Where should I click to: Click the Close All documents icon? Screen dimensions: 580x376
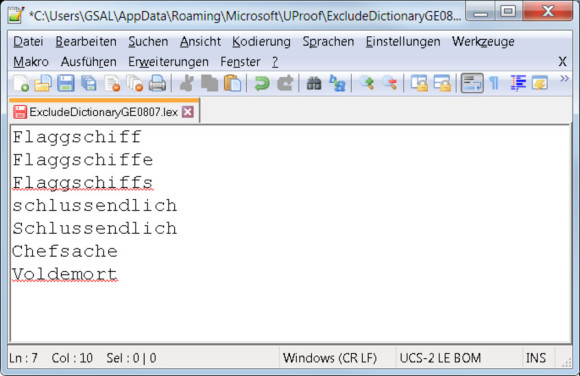[135, 83]
